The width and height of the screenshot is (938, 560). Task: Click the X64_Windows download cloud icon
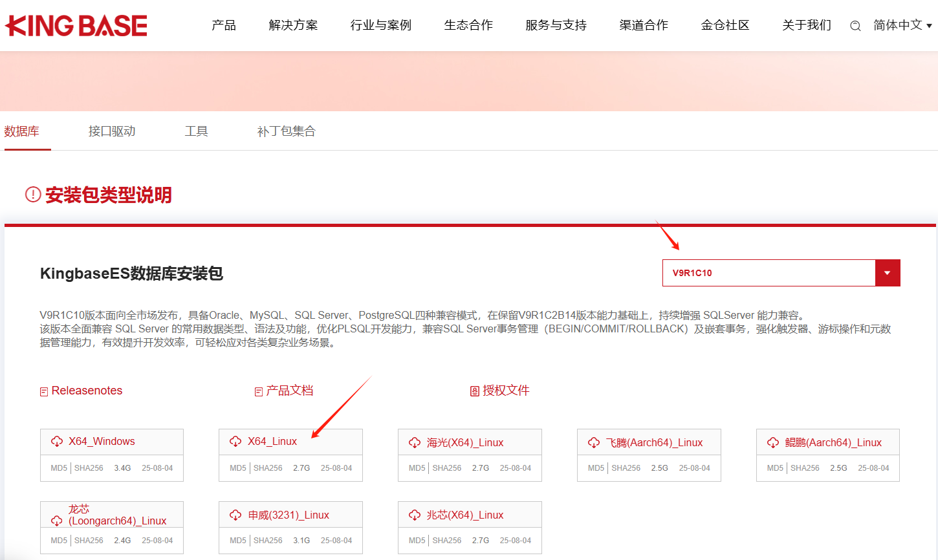(x=57, y=442)
